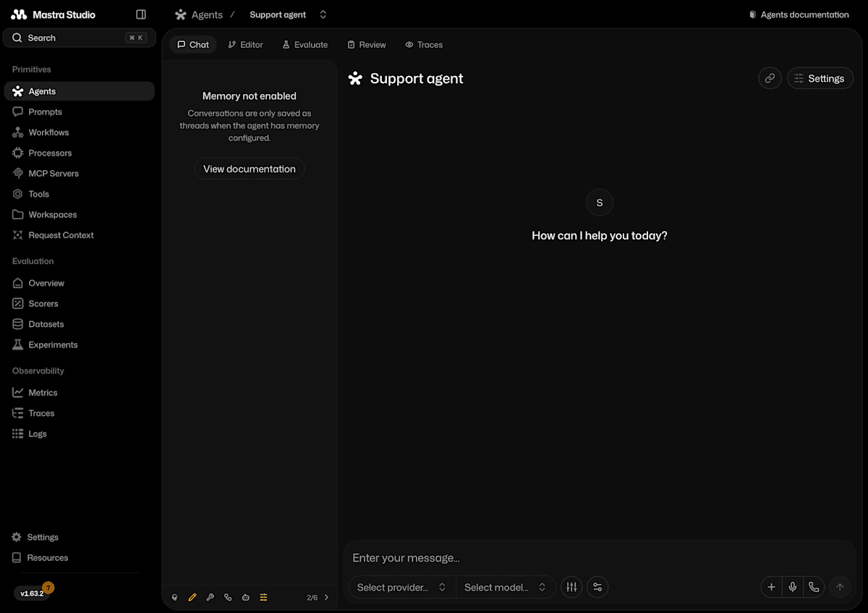
Task: Open Metrics under Observability
Action: click(80, 393)
